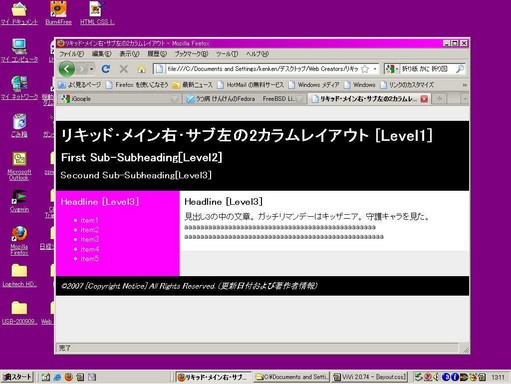The image size is (511, 384).
Task: Click the スタート Start button
Action: pyautogui.click(x=17, y=377)
